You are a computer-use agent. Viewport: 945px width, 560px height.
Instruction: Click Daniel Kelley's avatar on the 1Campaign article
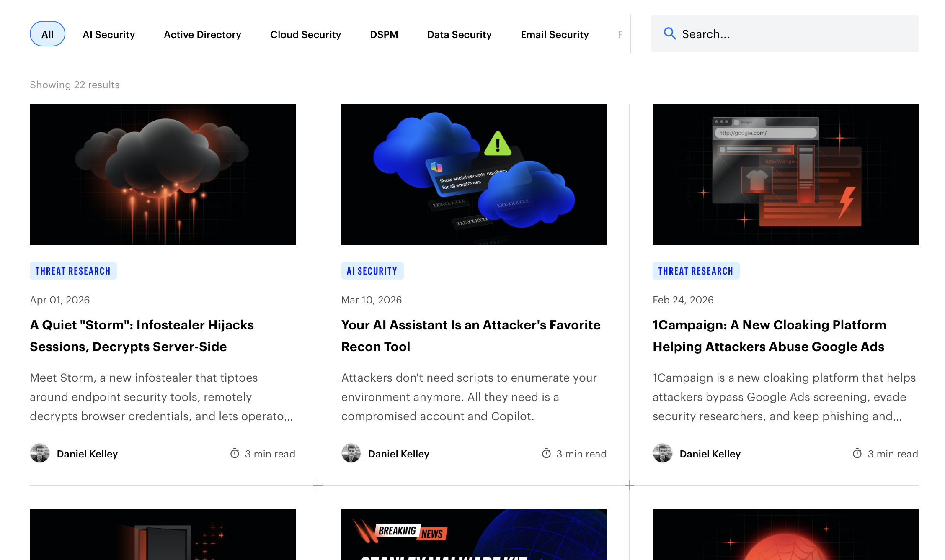[663, 453]
